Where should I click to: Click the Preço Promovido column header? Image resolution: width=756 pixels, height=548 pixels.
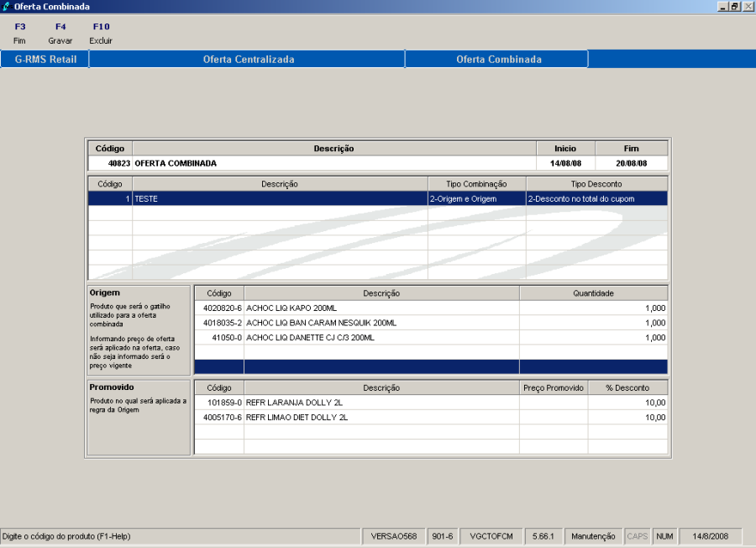coord(554,387)
